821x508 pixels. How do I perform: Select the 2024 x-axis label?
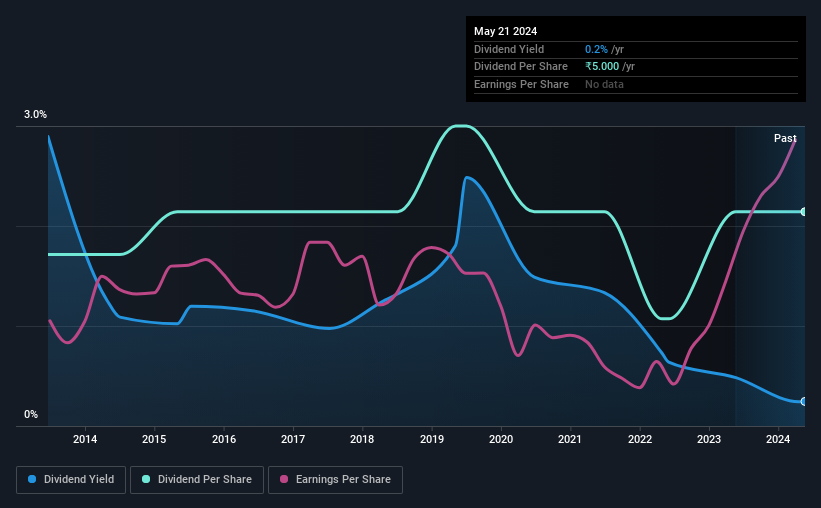(x=778, y=439)
